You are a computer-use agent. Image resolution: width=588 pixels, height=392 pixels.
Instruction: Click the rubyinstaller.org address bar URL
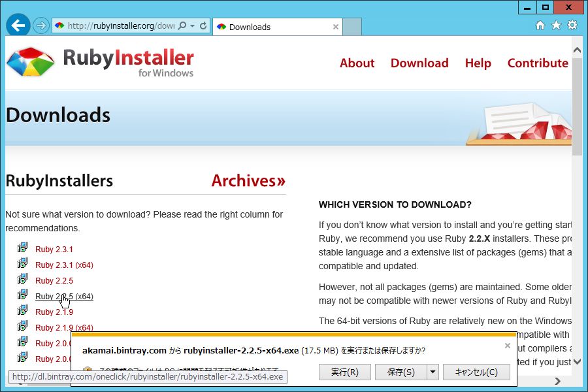(121, 25)
